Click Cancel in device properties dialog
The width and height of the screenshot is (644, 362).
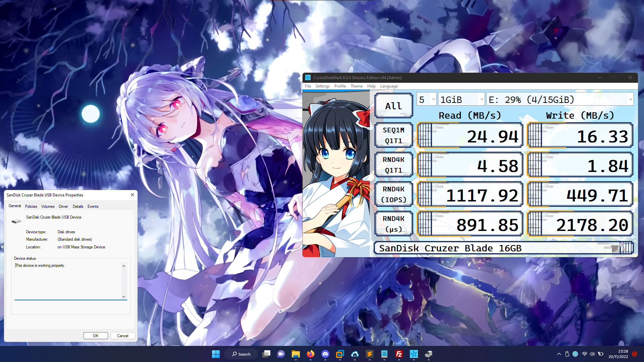(x=122, y=336)
